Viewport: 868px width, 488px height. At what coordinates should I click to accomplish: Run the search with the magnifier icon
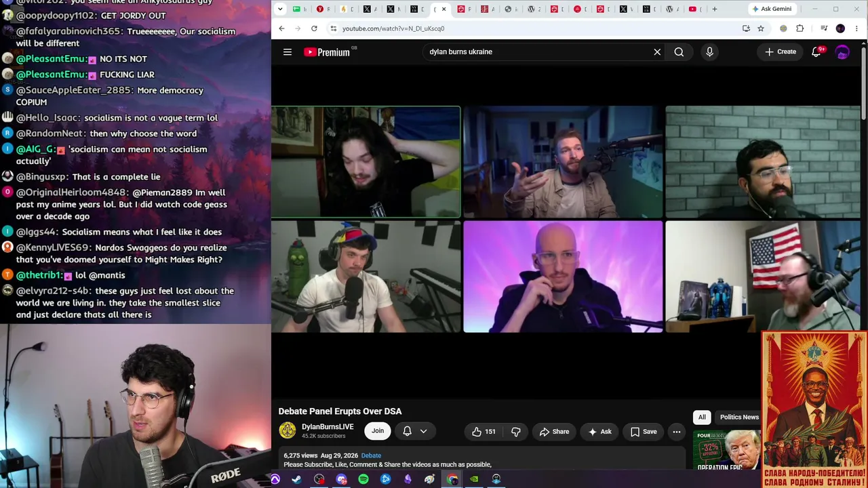(x=679, y=52)
